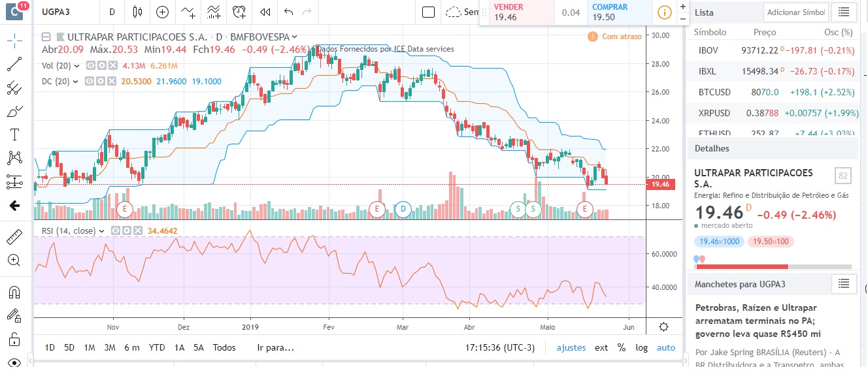This screenshot has width=868, height=380.
Task: Set chart range to 3M
Action: 110,347
